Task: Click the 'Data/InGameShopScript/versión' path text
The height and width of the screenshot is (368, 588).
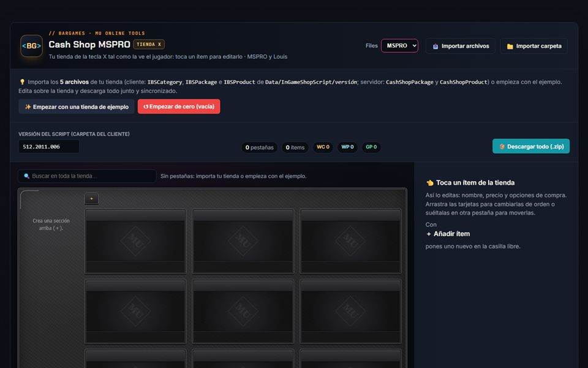Action: click(311, 82)
